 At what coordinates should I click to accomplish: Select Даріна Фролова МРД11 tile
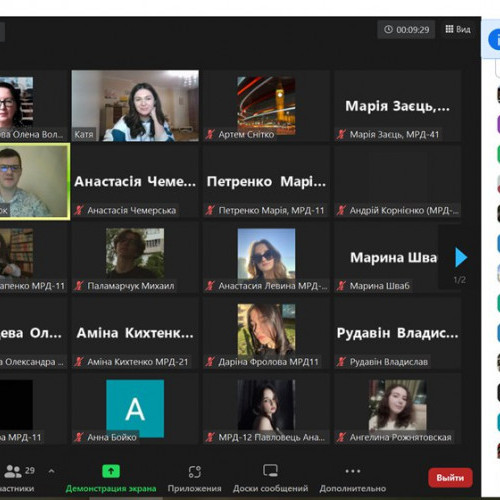266,333
